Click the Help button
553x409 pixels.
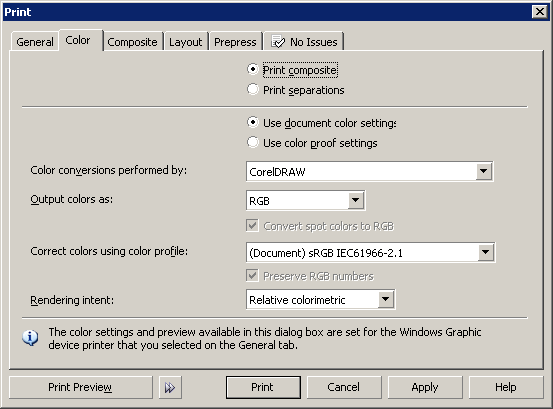tap(506, 387)
